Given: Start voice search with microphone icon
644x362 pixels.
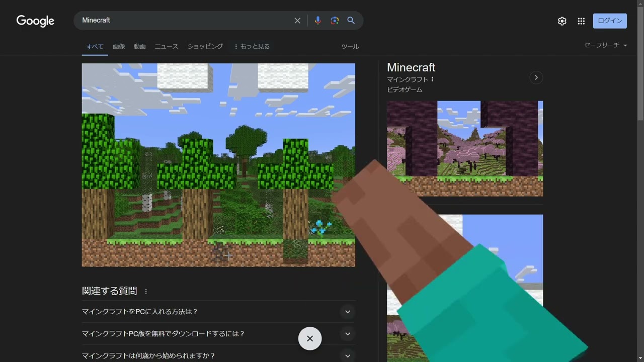Looking at the screenshot, I should click(x=317, y=21).
